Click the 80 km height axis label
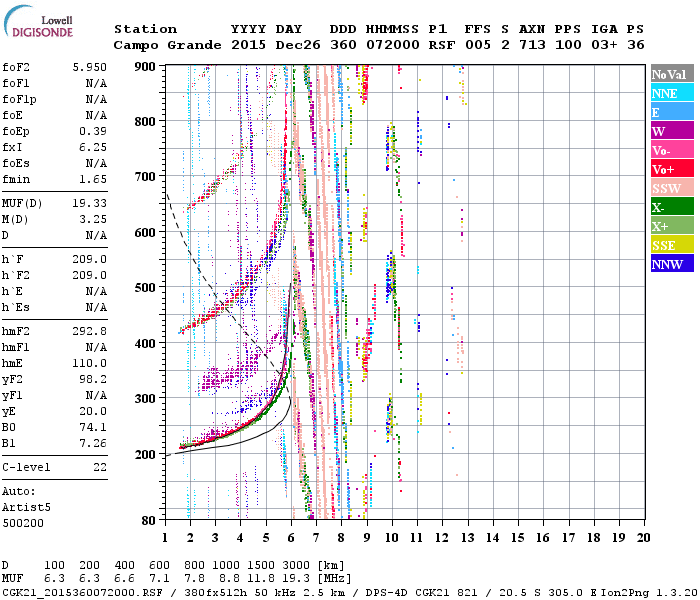Viewport: 700px width, 600px height. click(x=149, y=521)
